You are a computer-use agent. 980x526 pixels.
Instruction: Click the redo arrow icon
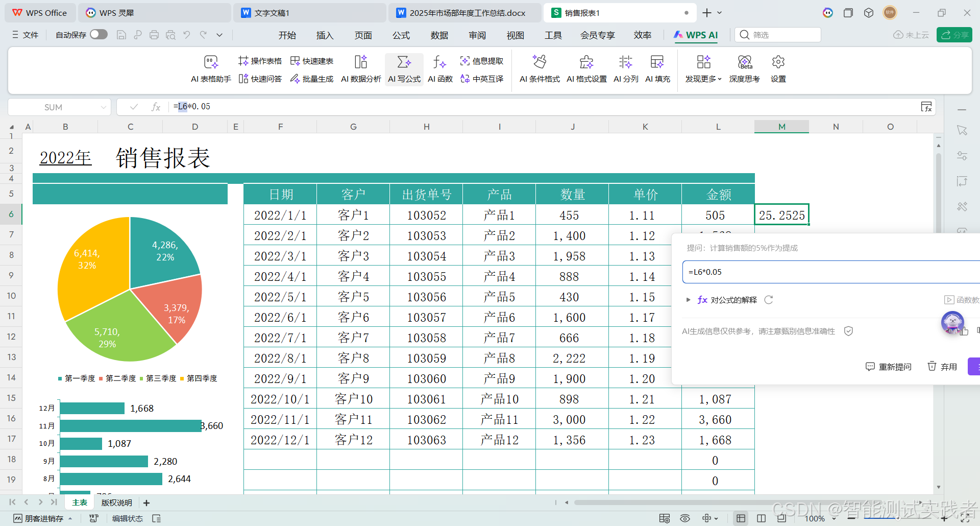coord(203,35)
